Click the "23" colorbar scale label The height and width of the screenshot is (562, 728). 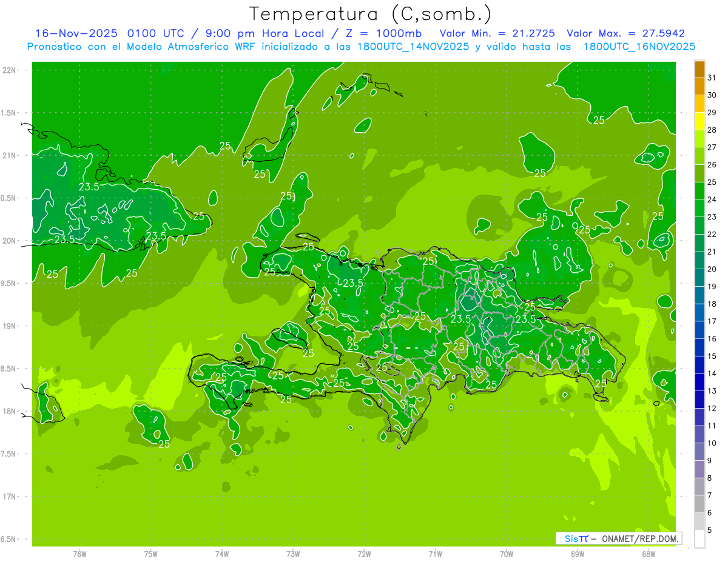coord(712,217)
